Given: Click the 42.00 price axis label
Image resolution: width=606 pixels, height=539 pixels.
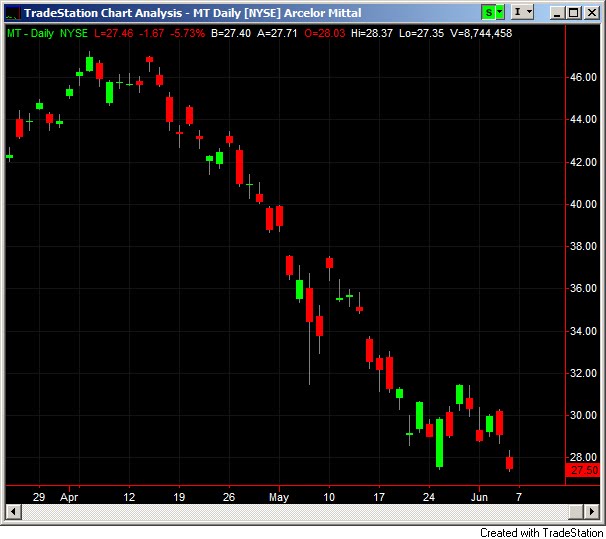Looking at the screenshot, I should tap(583, 162).
